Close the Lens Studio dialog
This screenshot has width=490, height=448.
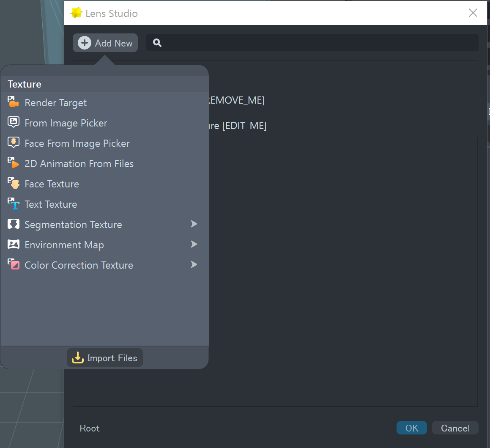(473, 13)
